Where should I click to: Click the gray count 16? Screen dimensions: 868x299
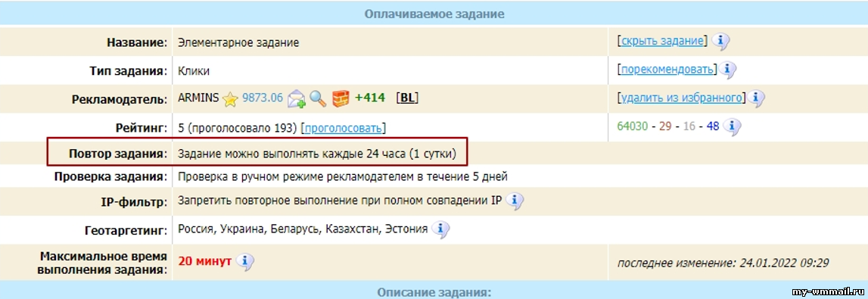pos(689,126)
